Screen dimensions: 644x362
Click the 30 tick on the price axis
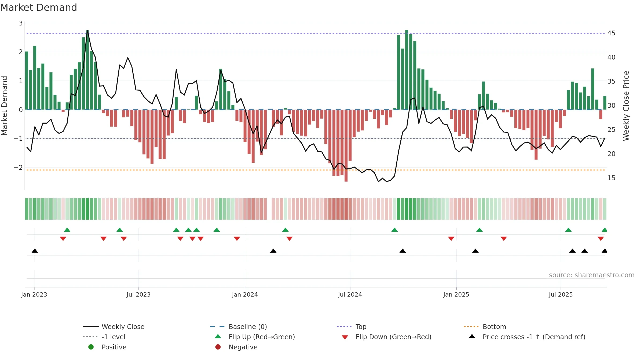611,106
